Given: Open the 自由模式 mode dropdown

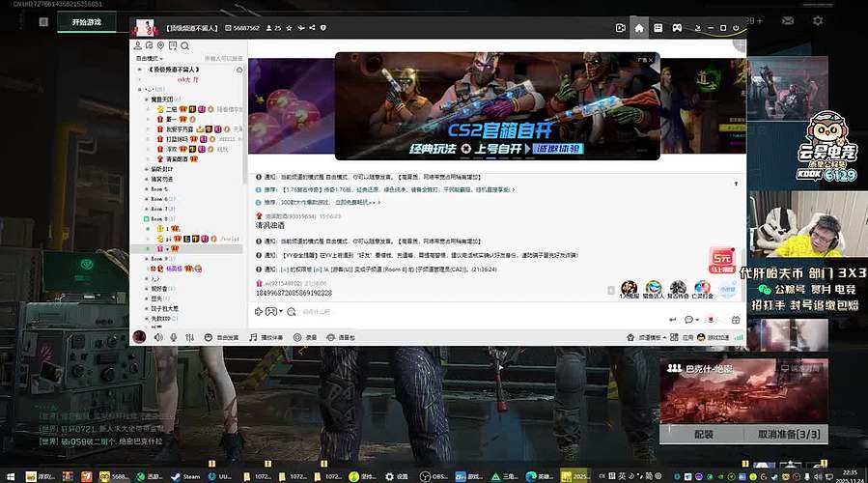Looking at the screenshot, I should coord(150,58).
